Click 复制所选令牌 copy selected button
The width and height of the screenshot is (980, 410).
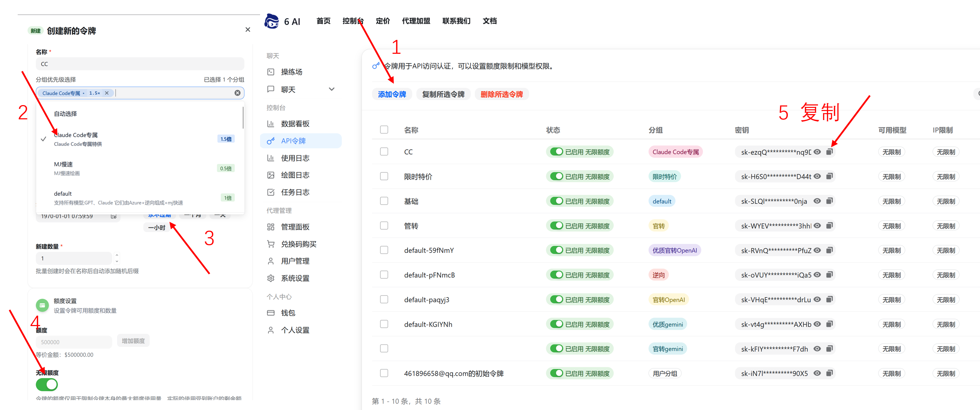click(443, 94)
